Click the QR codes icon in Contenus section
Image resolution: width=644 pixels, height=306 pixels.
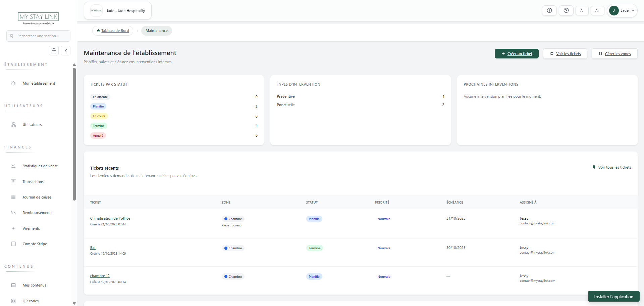[13, 301]
